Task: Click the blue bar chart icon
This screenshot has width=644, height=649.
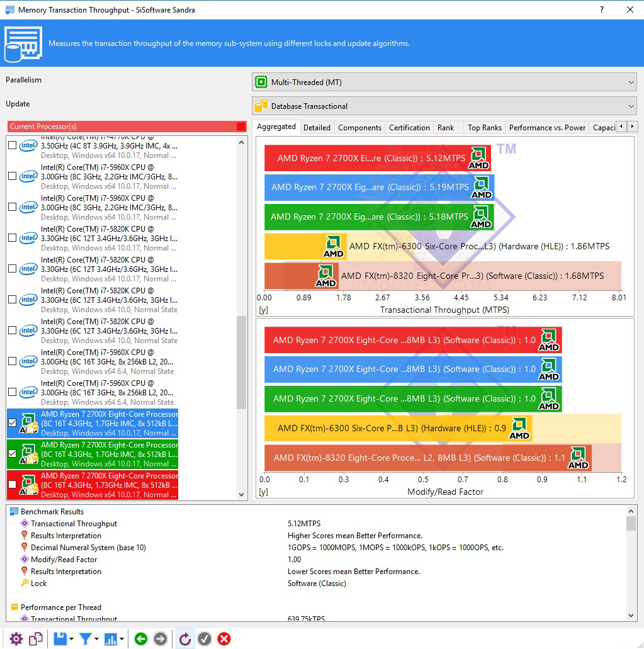Action: pos(111,639)
